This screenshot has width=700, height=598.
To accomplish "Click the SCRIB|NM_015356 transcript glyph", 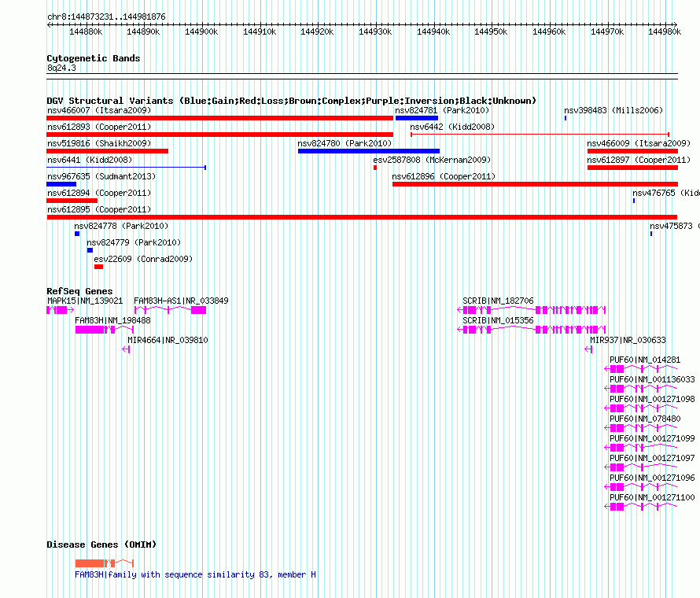I will click(x=532, y=330).
